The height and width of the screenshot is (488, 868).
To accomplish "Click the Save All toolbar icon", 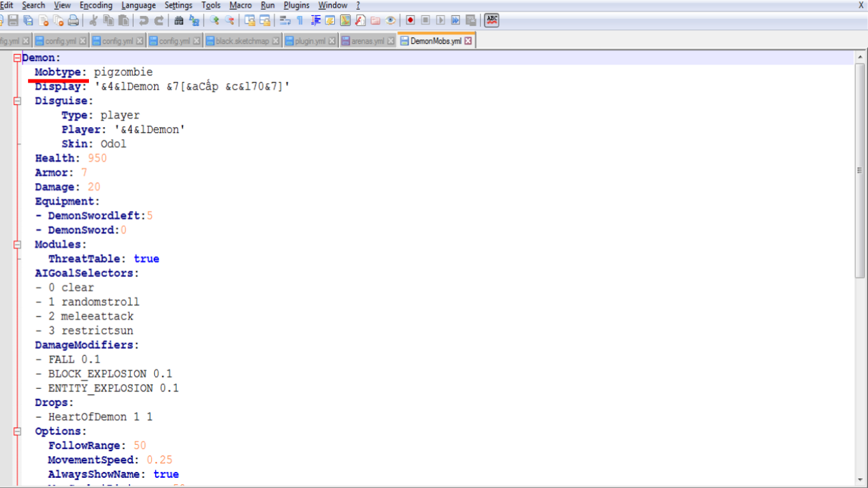I will tap(28, 20).
